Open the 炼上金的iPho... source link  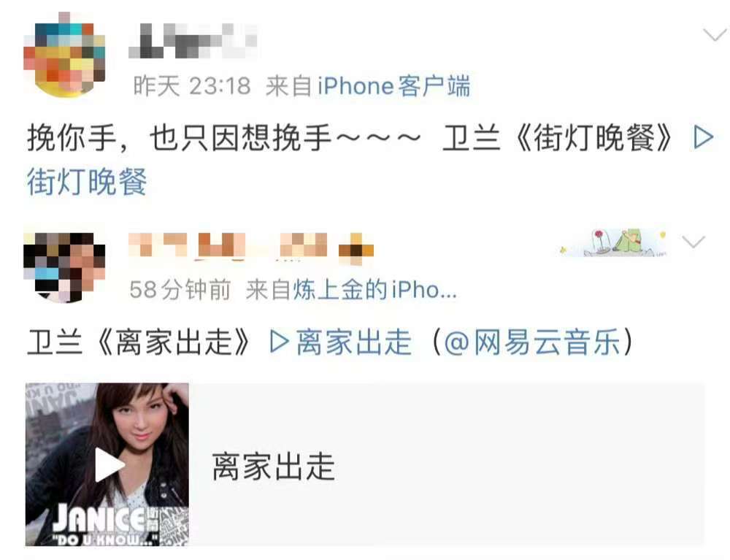374,290
